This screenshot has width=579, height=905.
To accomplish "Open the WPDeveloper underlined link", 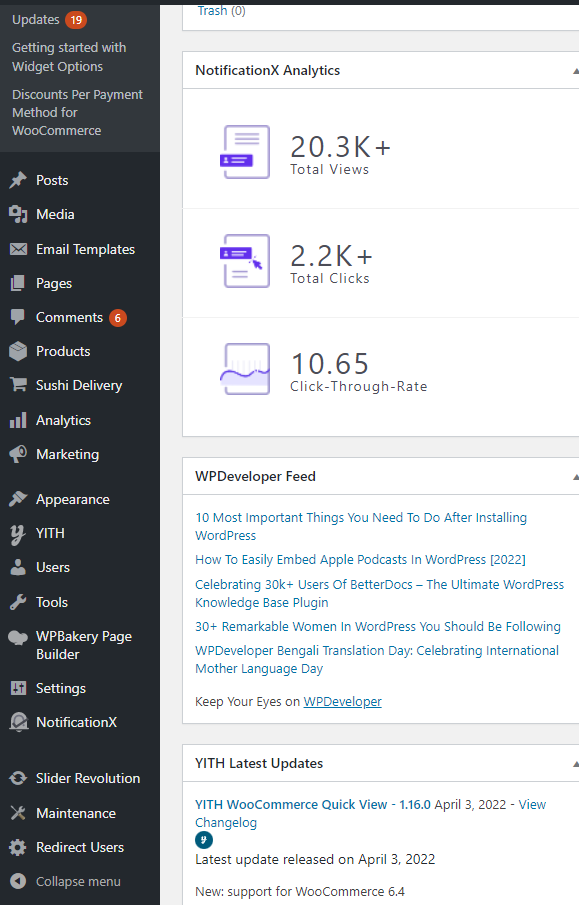I will point(342,701).
